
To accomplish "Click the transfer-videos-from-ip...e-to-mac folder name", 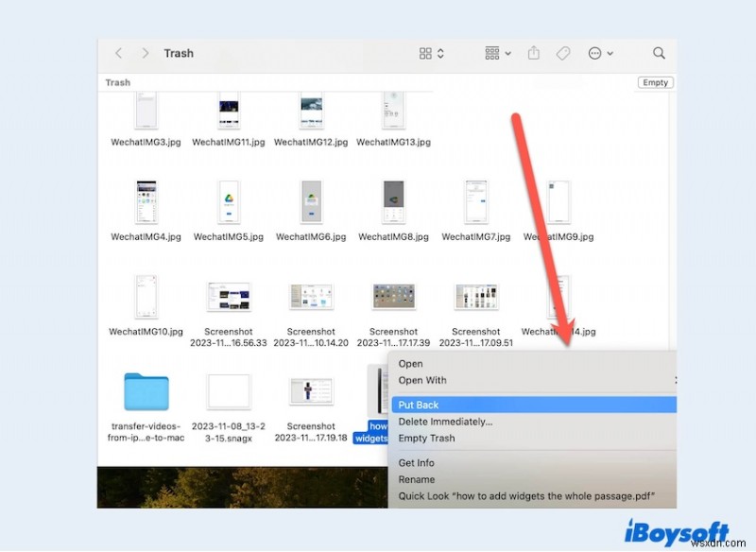I will coord(146,433).
